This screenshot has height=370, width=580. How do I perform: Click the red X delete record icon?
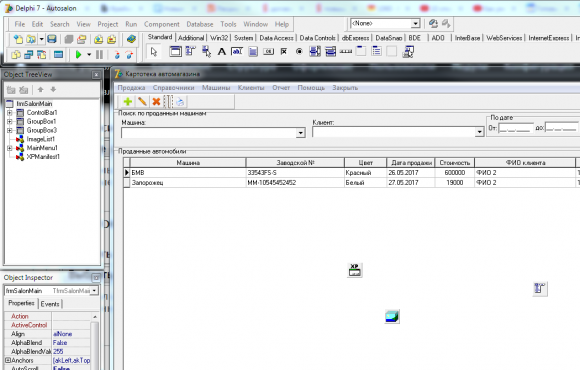pyautogui.click(x=156, y=101)
